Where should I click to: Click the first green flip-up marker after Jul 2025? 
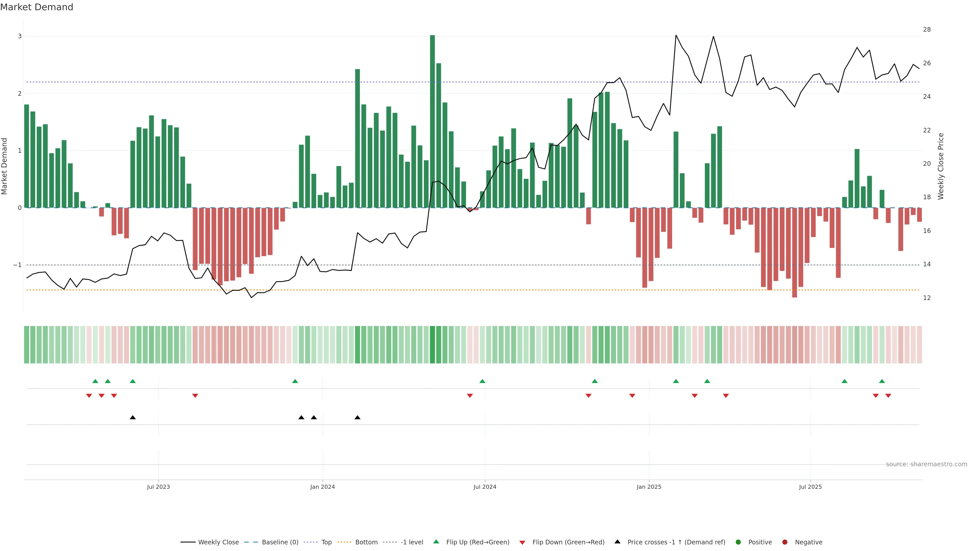(844, 381)
